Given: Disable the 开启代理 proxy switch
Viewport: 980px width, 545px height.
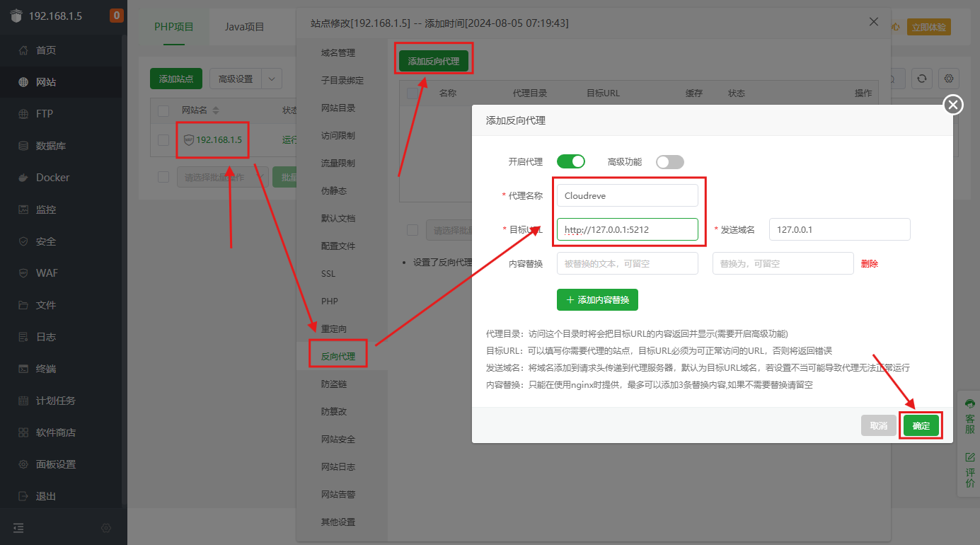Looking at the screenshot, I should tap(571, 161).
